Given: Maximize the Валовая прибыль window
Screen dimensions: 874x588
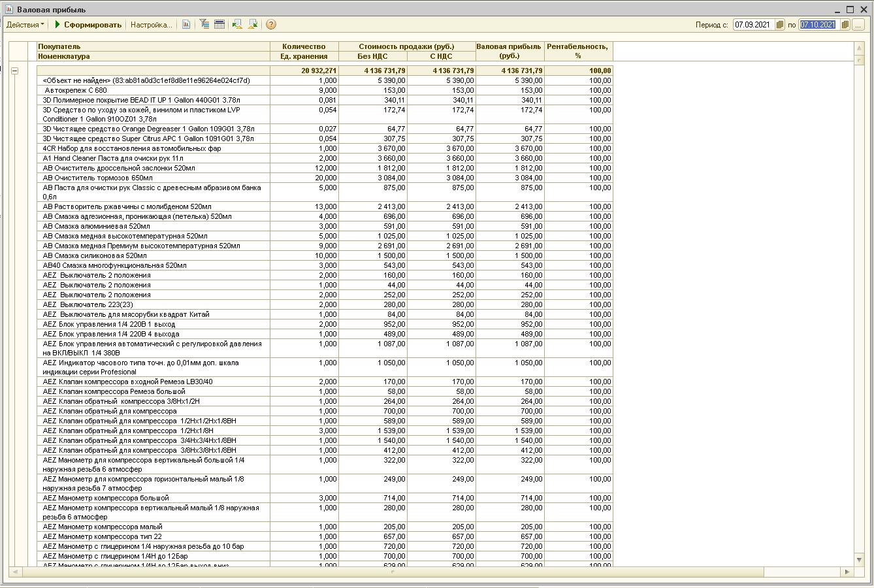Looking at the screenshot, I should 850,9.
